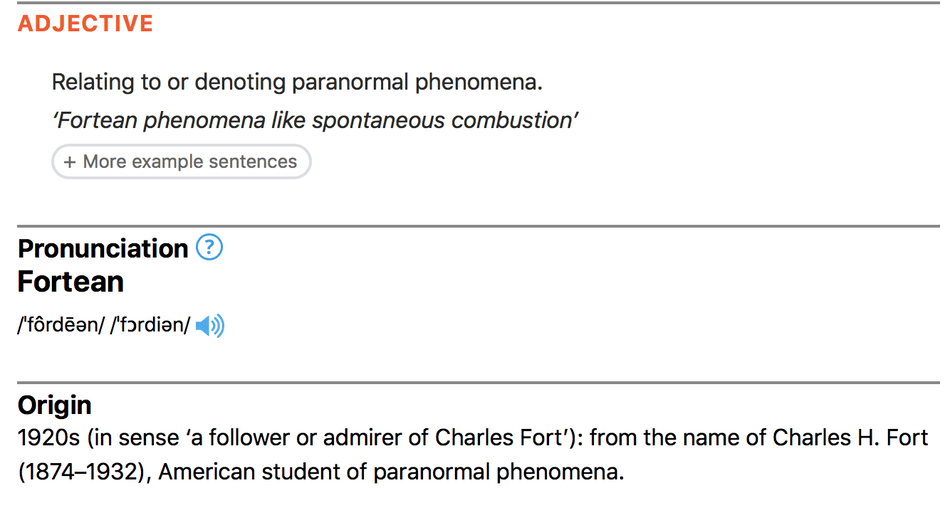Click the plus sign before More example sentences
Screen dimensions: 950x525
[x=70, y=162]
